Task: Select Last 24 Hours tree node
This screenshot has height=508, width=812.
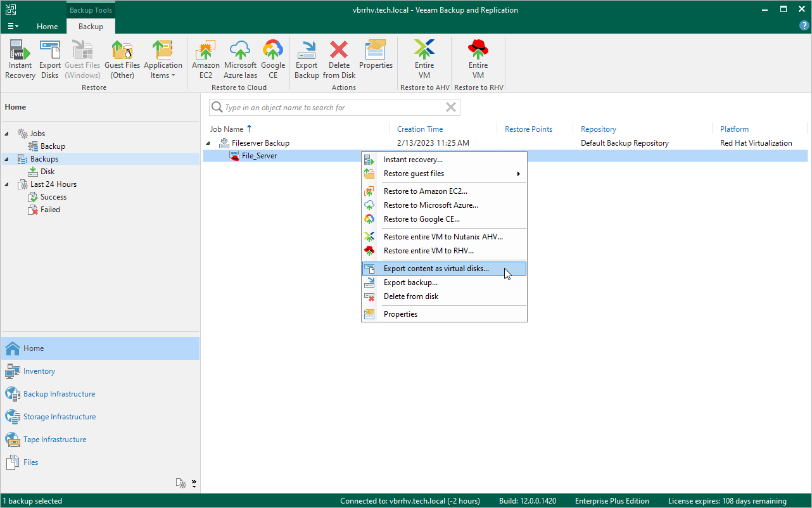Action: (x=53, y=184)
